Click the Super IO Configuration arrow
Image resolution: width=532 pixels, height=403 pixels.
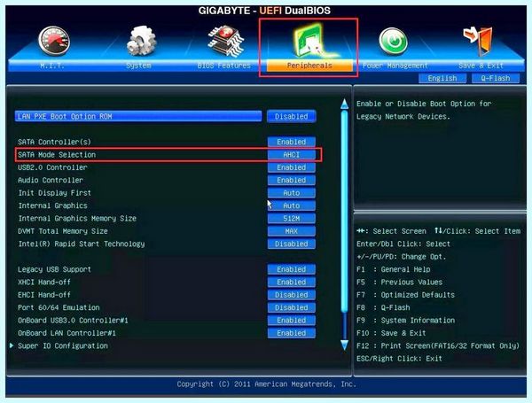pos(12,345)
